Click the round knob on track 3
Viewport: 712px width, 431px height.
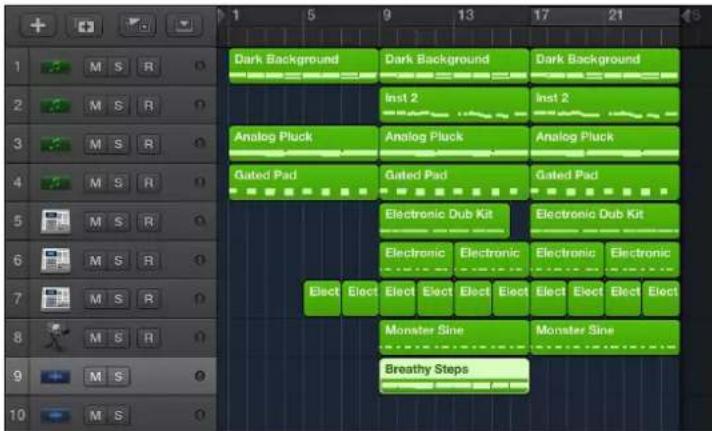tap(200, 143)
